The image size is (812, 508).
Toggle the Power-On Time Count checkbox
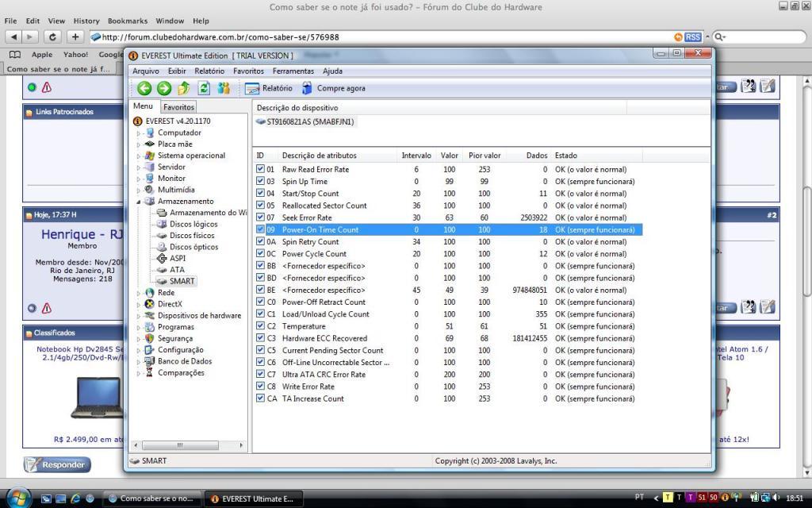pos(260,229)
